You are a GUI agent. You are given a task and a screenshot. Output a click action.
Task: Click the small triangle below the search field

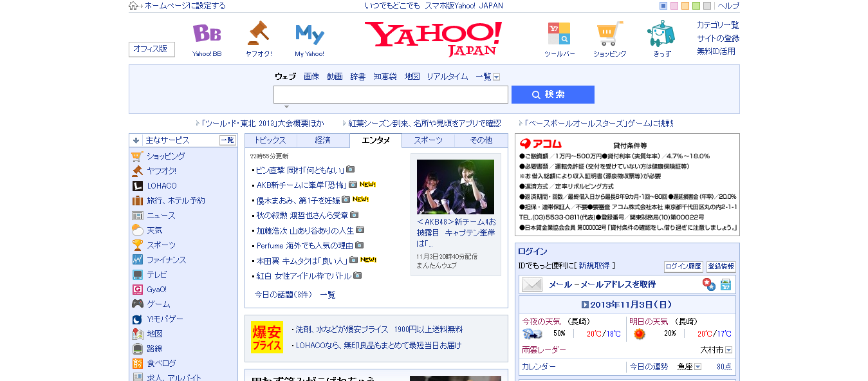click(286, 107)
